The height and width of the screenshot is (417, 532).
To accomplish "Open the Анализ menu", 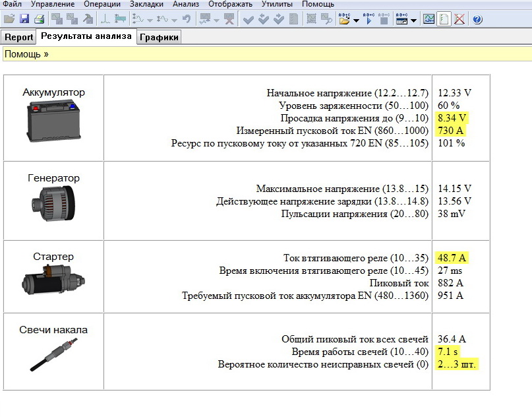I will tap(185, 4).
